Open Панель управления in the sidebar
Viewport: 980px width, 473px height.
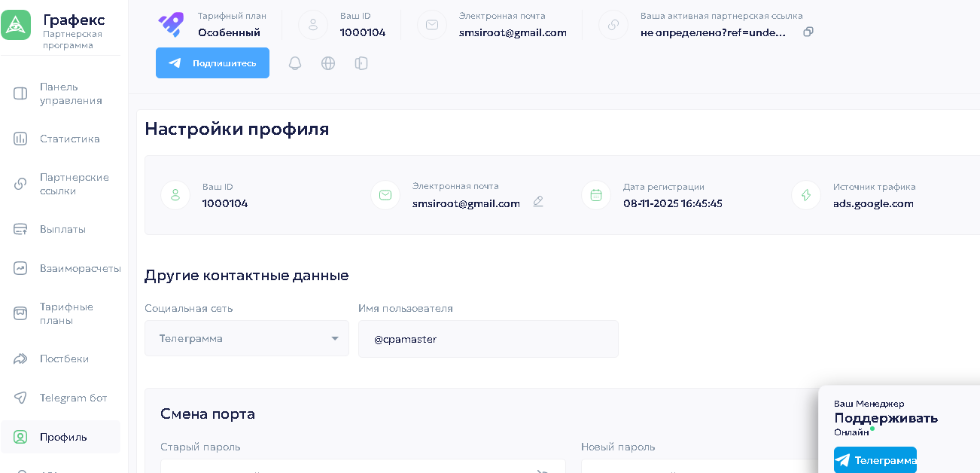[x=70, y=93]
